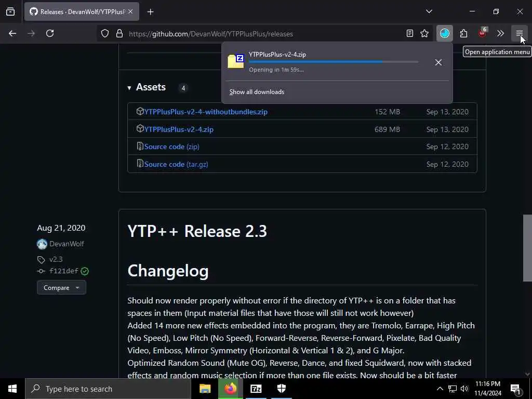Download Source code (tar.gz)
The image size is (532, 399).
(x=176, y=164)
